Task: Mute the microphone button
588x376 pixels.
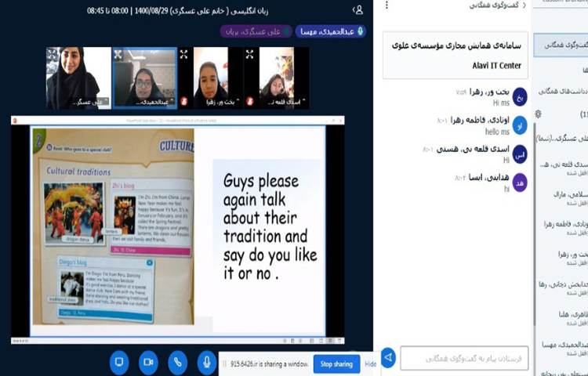Action: point(207,362)
